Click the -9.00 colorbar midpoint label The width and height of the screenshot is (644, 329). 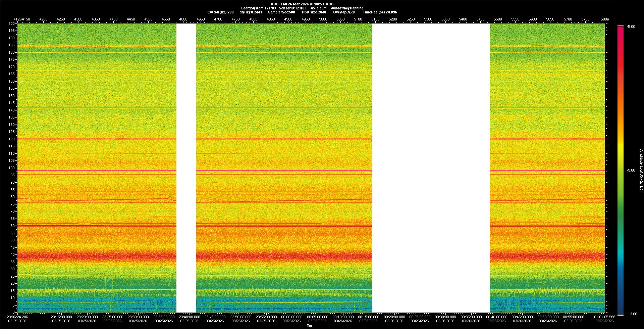631,171
